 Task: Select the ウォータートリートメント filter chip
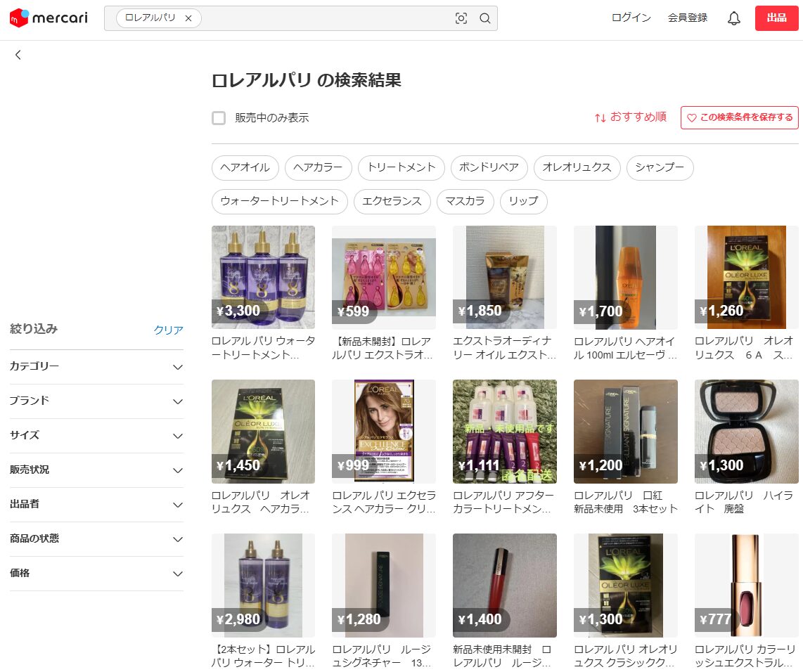coord(280,201)
